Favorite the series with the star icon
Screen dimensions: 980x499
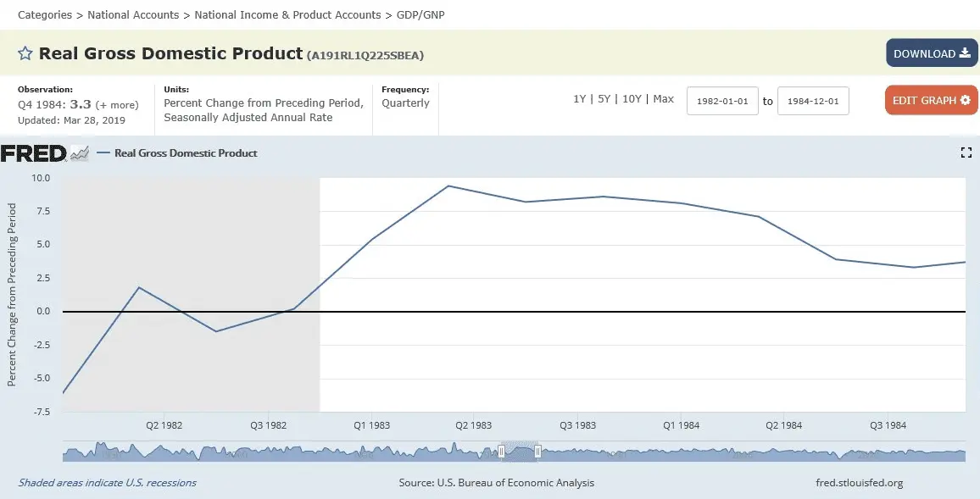[x=25, y=53]
